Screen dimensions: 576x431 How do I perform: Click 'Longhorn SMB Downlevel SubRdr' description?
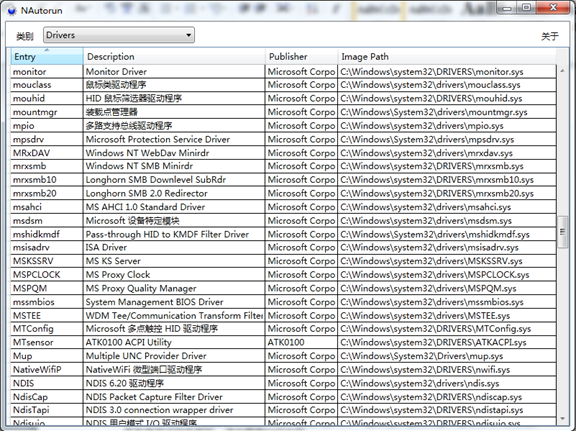156,180
